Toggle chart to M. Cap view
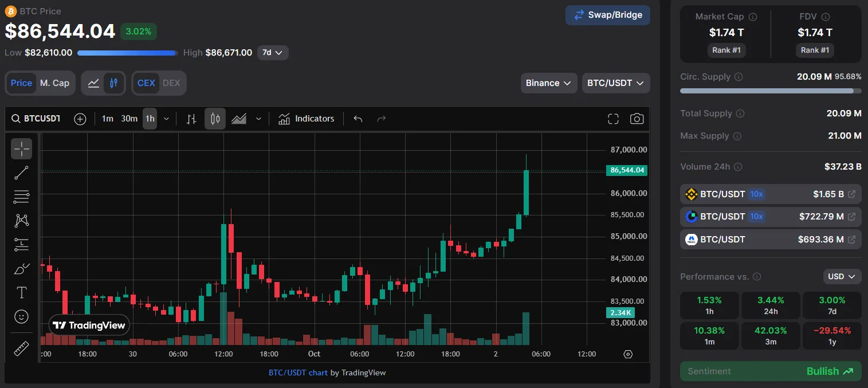The width and height of the screenshot is (868, 388). tap(54, 83)
